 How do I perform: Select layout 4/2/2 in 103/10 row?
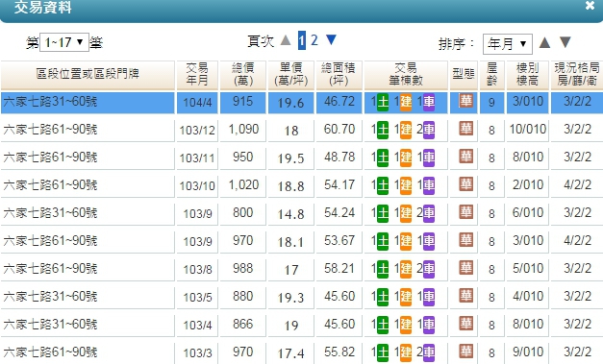pos(577,185)
